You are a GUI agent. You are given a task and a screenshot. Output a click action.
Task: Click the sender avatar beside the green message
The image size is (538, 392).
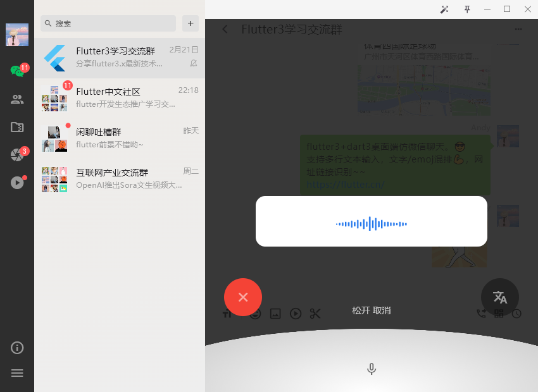508,137
